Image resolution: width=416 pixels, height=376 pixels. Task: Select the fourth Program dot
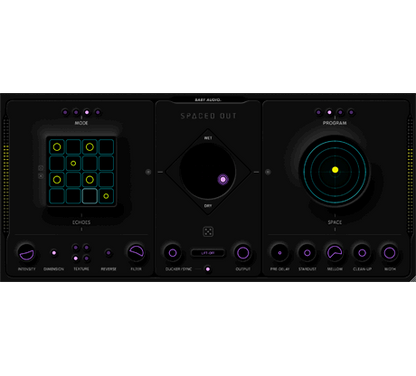(x=351, y=112)
